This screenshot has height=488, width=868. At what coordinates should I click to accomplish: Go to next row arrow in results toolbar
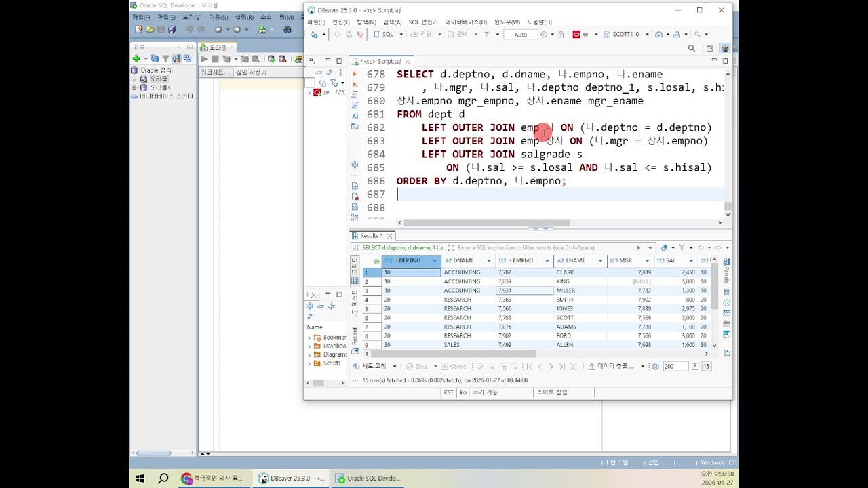click(x=551, y=367)
